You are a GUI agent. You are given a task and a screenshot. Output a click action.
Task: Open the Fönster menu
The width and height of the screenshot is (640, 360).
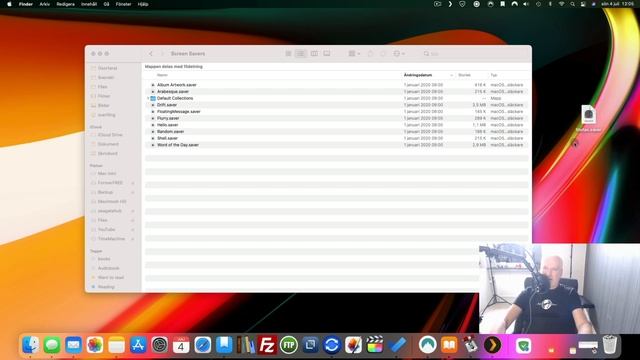coord(123,4)
